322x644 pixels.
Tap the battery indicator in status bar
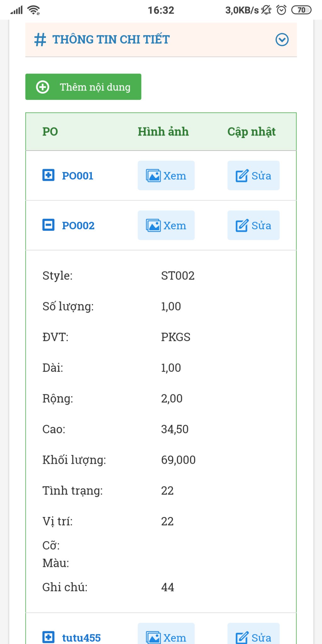pos(301,10)
